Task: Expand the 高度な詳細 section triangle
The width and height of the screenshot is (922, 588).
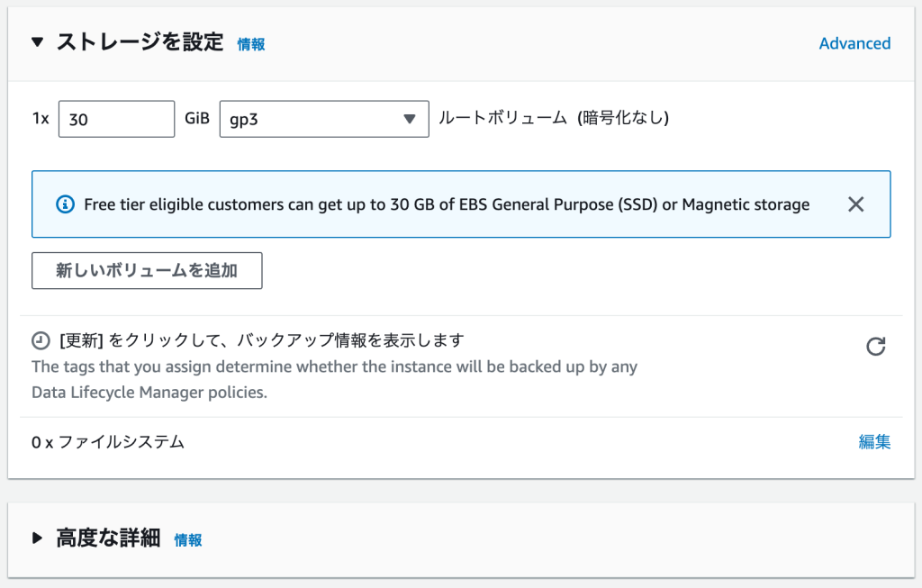Action: (x=37, y=538)
